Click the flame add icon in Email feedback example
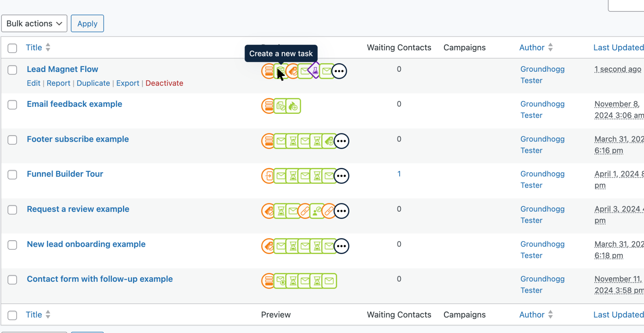Screen dimensions: 644x333 [x=293, y=106]
